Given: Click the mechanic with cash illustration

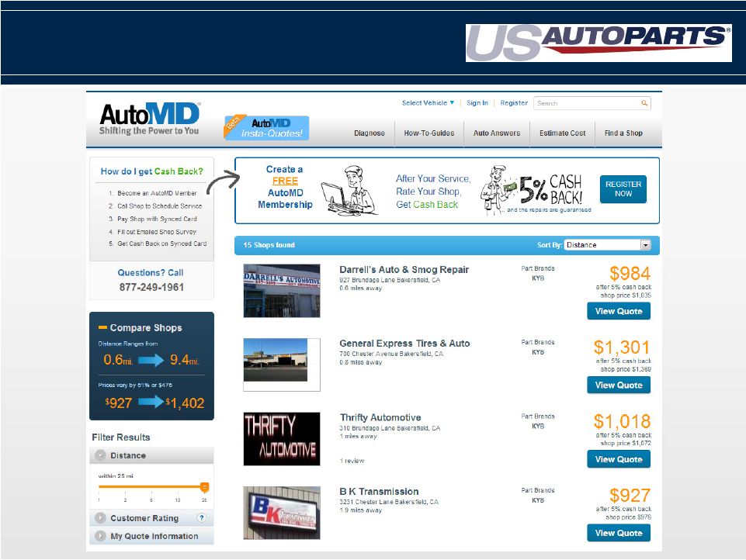Looking at the screenshot, I should click(498, 190).
